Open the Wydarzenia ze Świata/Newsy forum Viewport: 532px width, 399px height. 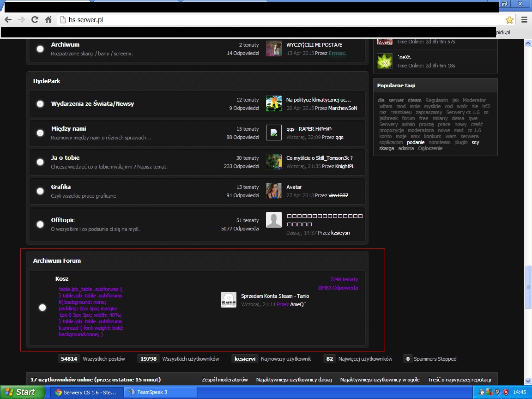[92, 104]
